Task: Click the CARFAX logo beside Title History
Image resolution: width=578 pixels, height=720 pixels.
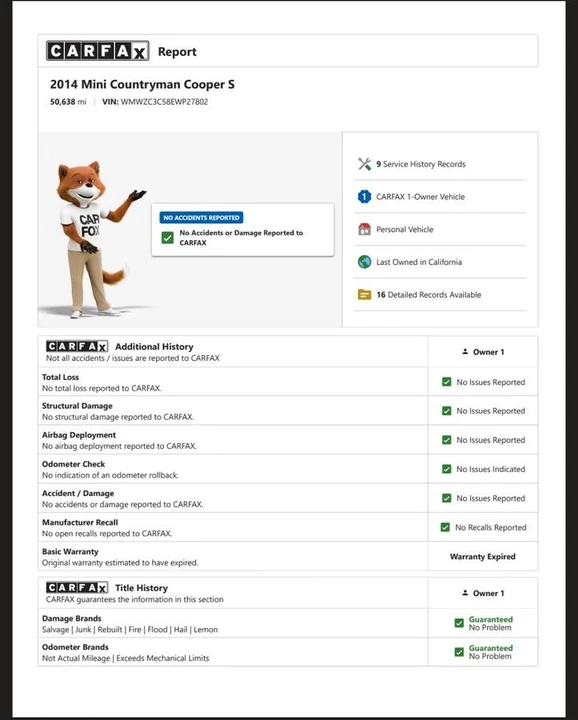Action: 77,587
